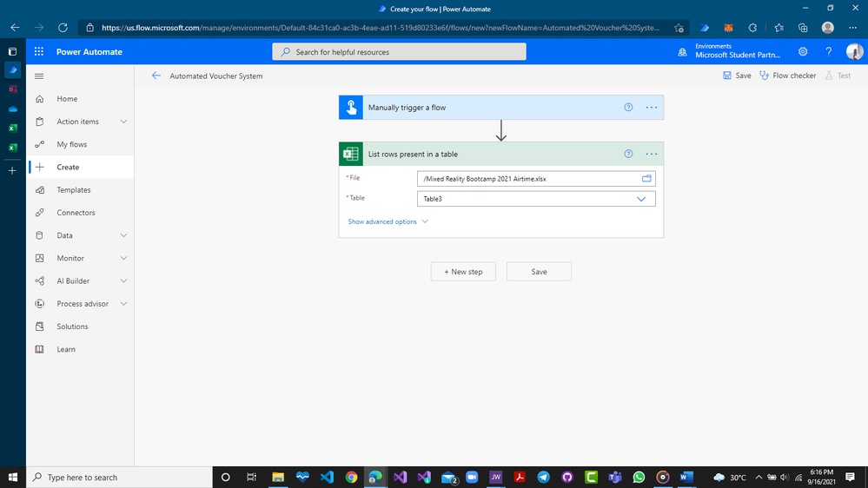Add a new item in Edge vertical tabs

click(13, 170)
